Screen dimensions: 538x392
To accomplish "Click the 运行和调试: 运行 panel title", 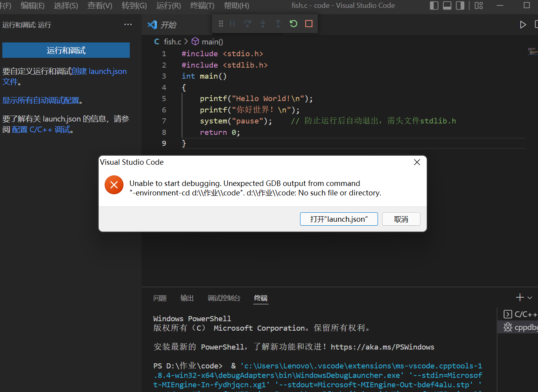I will coord(27,25).
